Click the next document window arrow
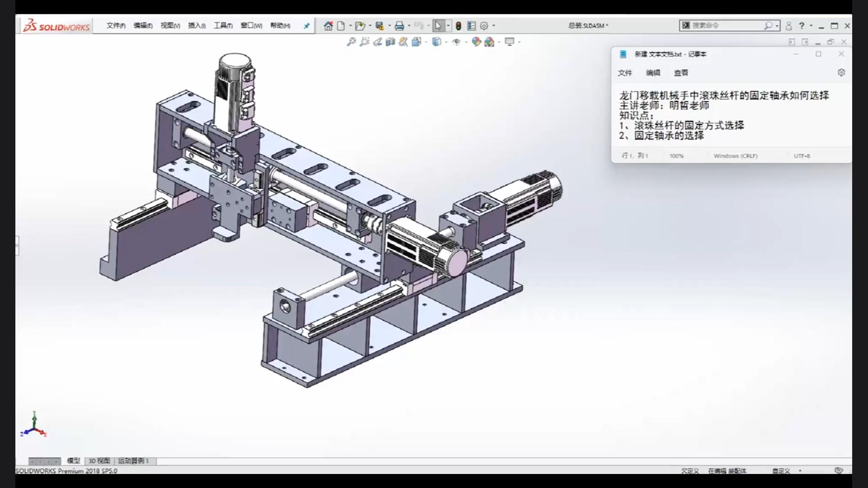 point(805,42)
